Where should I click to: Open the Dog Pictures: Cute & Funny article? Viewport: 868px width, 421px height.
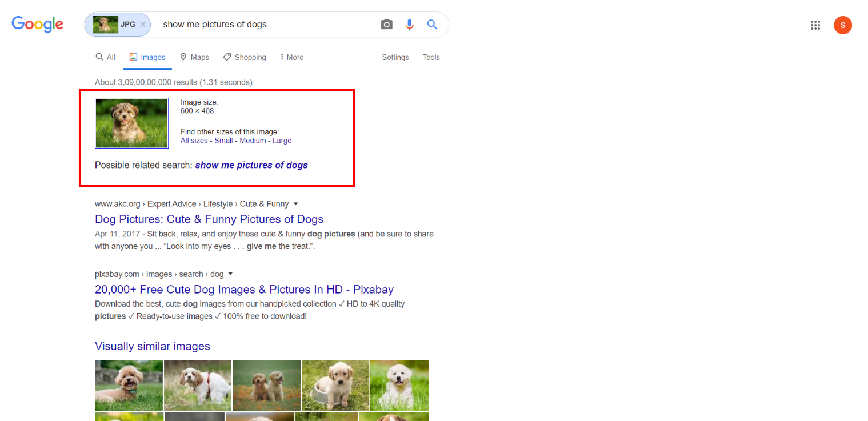pyautogui.click(x=209, y=219)
